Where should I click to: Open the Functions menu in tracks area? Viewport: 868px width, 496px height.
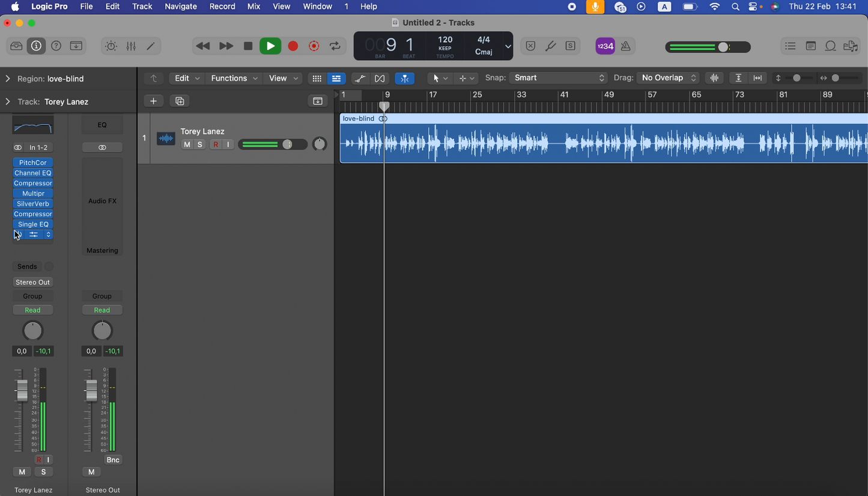[x=234, y=78]
